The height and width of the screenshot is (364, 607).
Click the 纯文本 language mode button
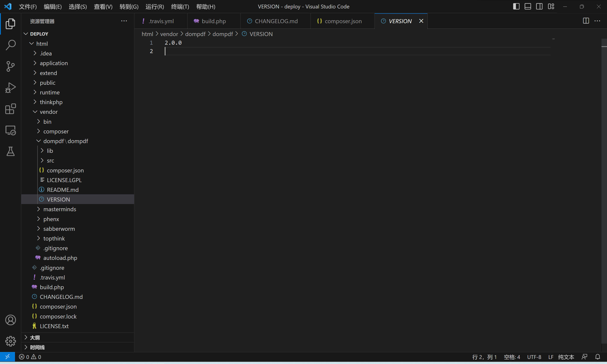click(x=566, y=357)
